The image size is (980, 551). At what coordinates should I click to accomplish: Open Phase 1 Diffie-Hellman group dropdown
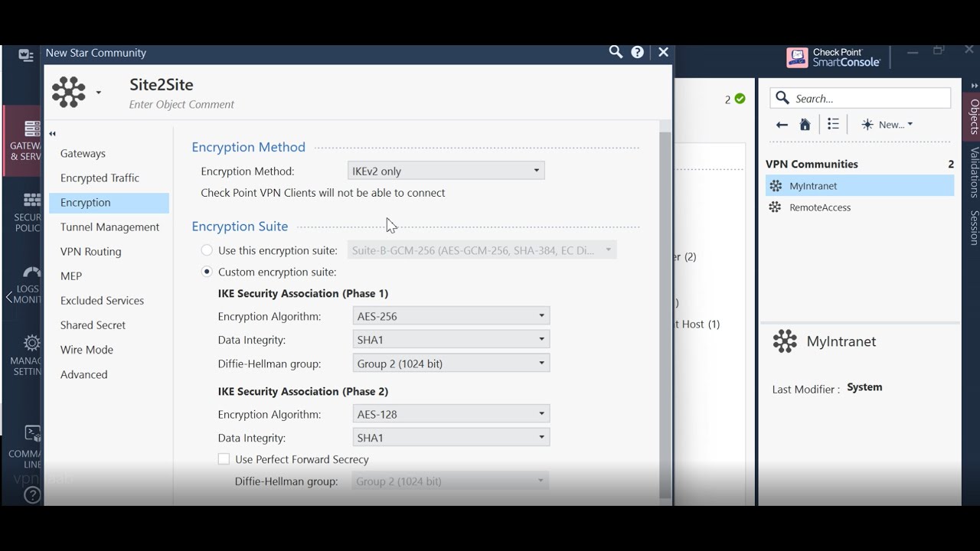click(451, 363)
